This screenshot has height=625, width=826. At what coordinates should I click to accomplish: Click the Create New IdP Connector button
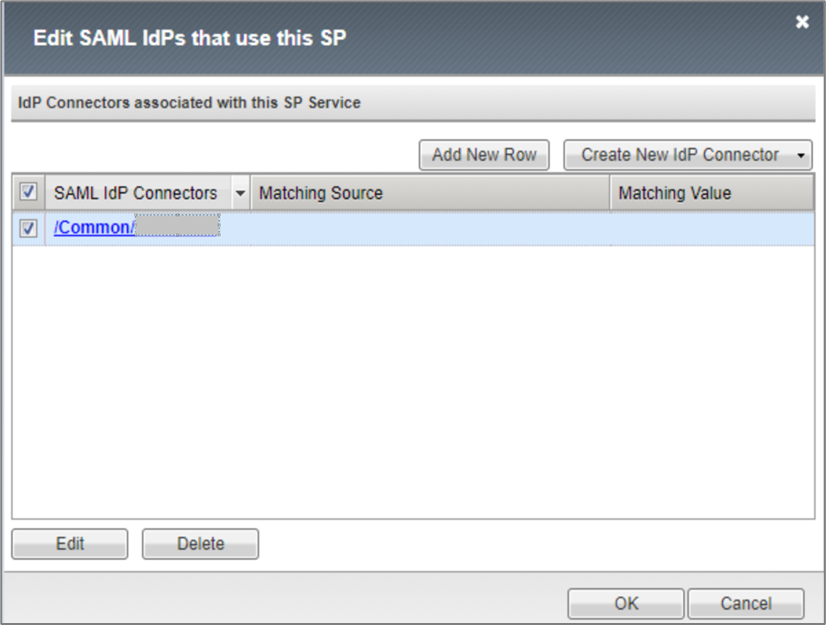pyautogui.click(x=679, y=155)
